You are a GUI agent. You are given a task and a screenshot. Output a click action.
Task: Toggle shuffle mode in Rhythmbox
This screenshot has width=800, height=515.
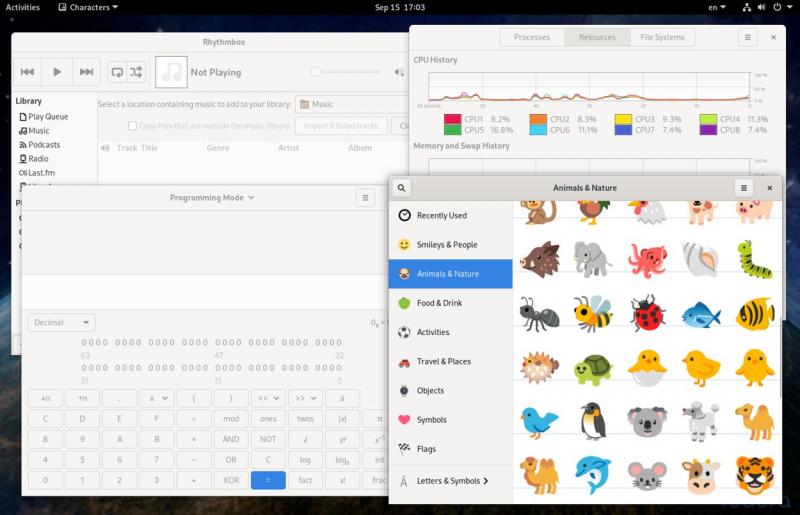pyautogui.click(x=136, y=72)
